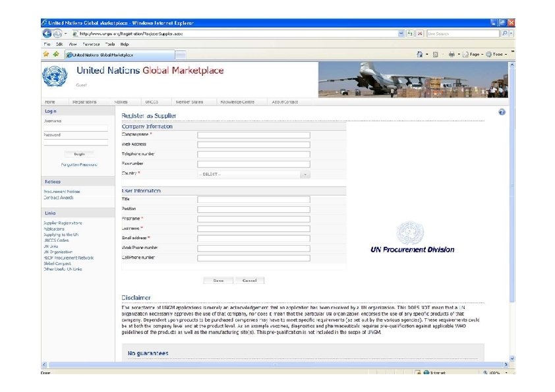Click the red Stop loading icon
Viewport: 555px width, 392px height.
[x=420, y=34]
